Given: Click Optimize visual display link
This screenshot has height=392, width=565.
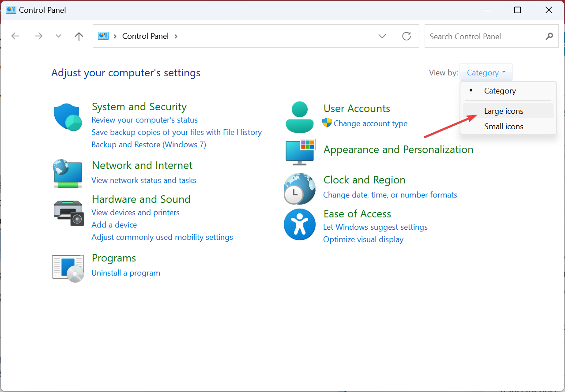Looking at the screenshot, I should coord(363,239).
